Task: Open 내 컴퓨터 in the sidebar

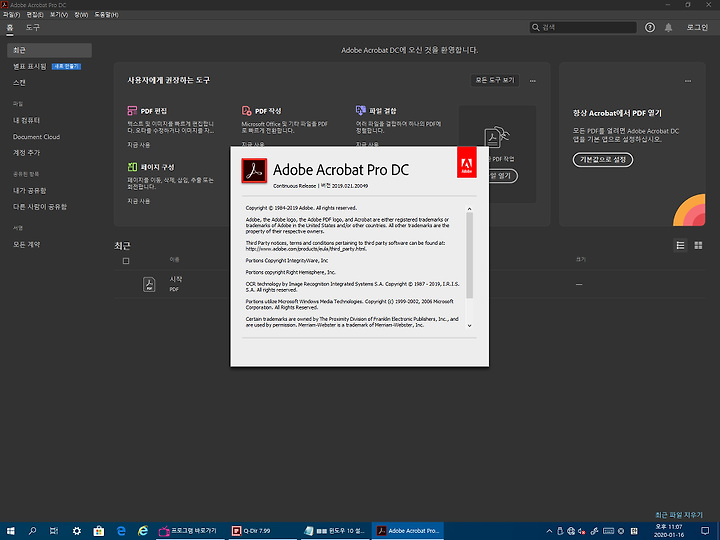Action: 26,120
